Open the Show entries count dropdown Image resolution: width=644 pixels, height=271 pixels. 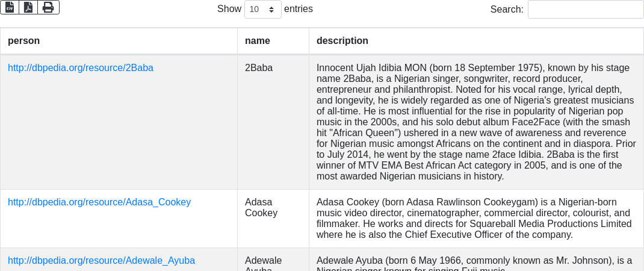coord(262,9)
